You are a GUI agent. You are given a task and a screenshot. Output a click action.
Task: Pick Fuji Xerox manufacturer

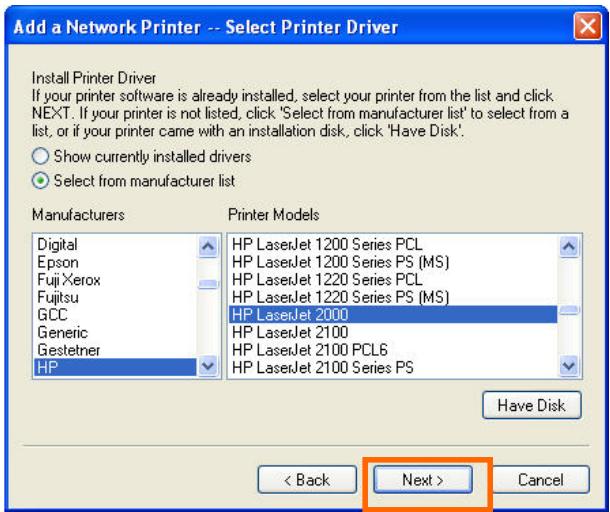pos(115,280)
